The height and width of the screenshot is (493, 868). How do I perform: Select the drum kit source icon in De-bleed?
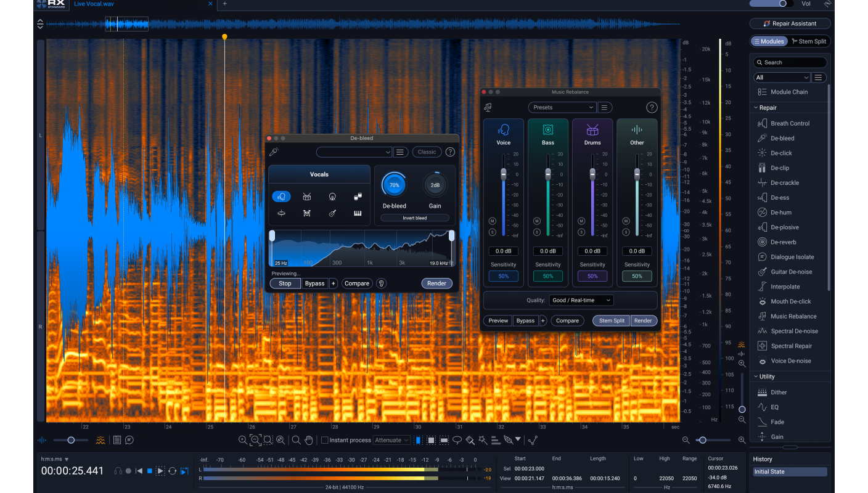pos(306,213)
